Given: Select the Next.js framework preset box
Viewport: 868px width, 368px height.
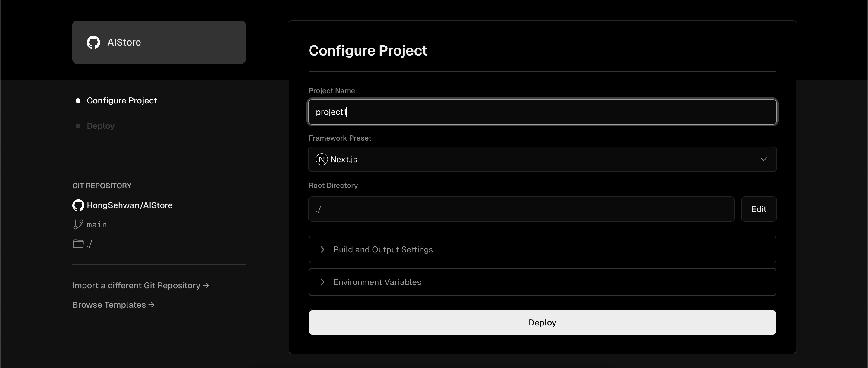Looking at the screenshot, I should 542,159.
